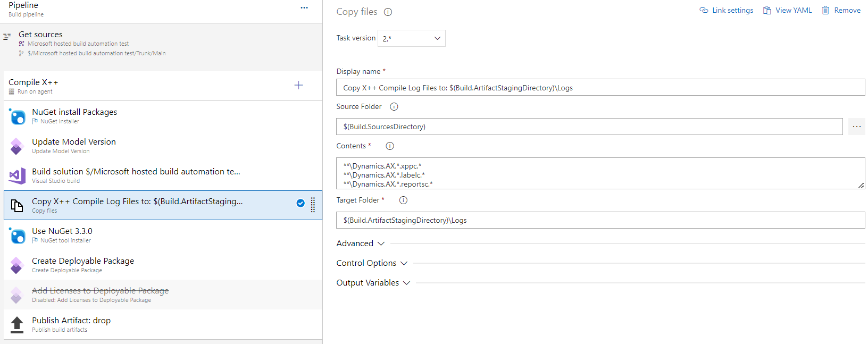Click the Visual Studio build icon

[x=17, y=176]
